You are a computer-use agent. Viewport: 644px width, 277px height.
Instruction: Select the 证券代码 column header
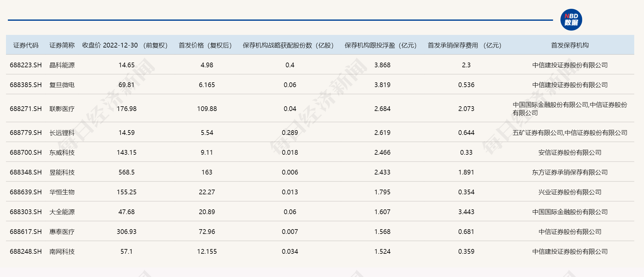pos(26,45)
